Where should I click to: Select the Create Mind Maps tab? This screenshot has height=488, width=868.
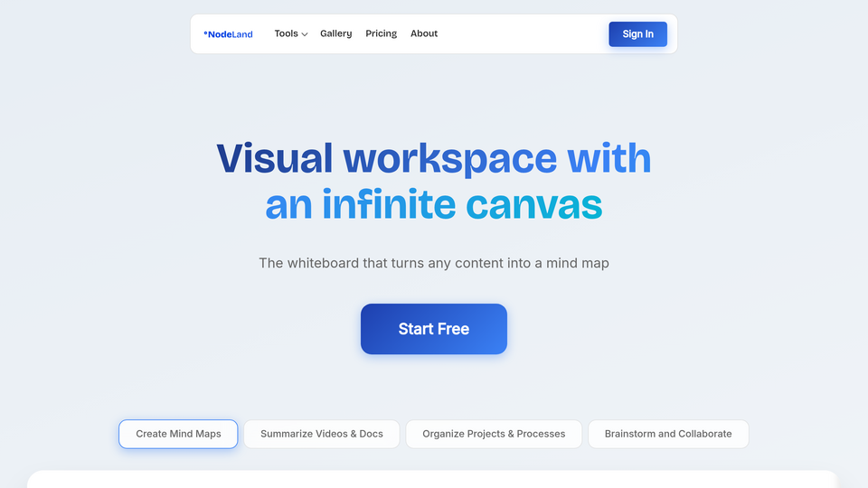(178, 434)
